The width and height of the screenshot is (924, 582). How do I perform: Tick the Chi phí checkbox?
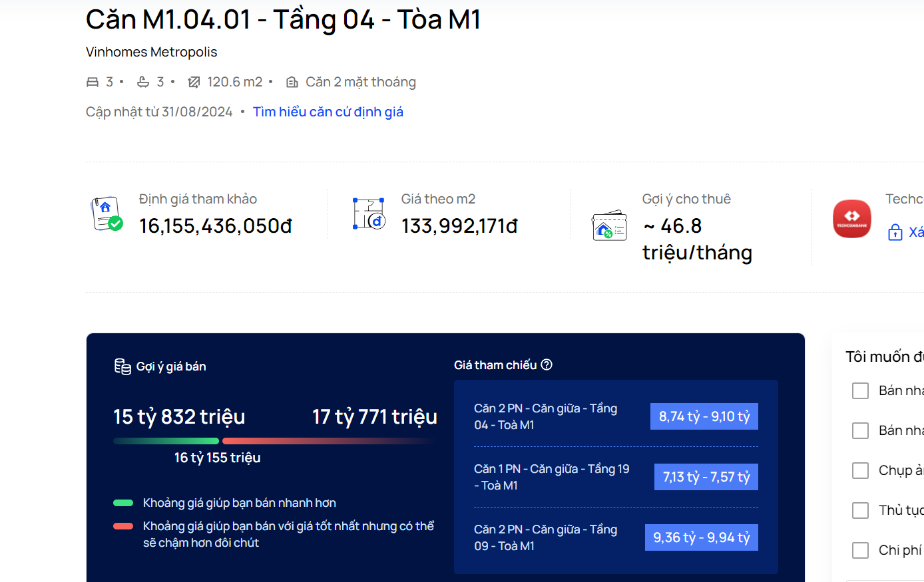(x=861, y=550)
